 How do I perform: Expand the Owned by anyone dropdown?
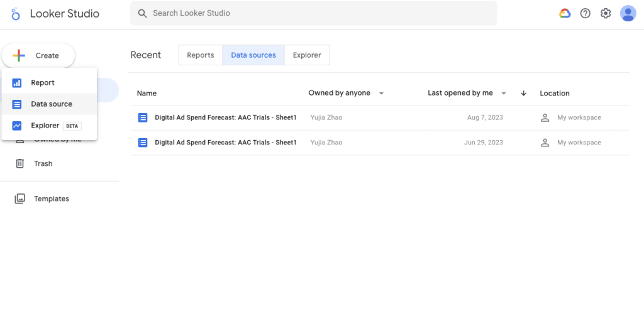coord(381,94)
